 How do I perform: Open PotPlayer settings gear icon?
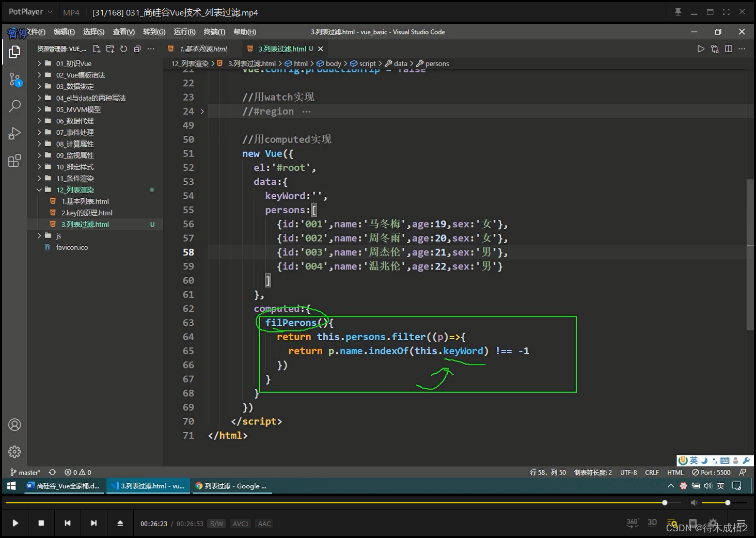713,523
